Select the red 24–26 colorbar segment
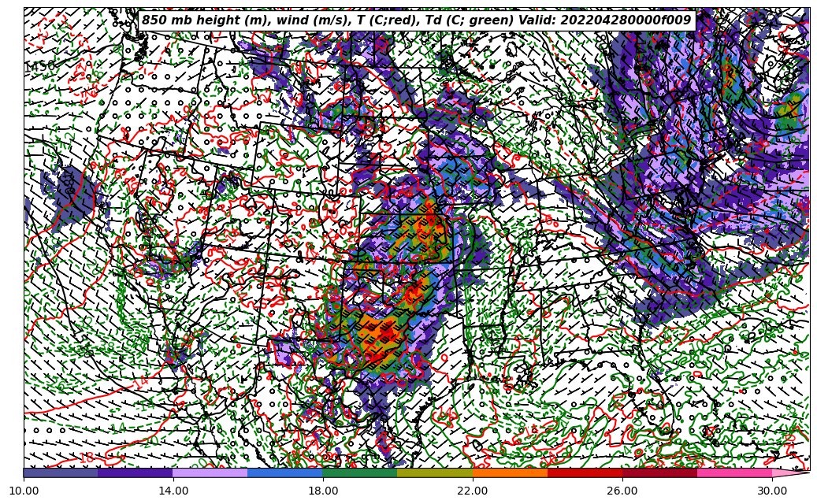The image size is (817, 504). tap(585, 472)
